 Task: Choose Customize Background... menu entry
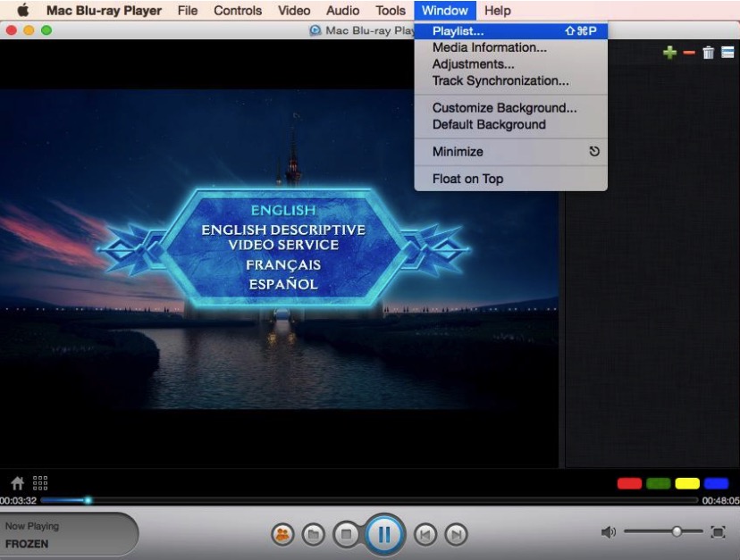510,108
